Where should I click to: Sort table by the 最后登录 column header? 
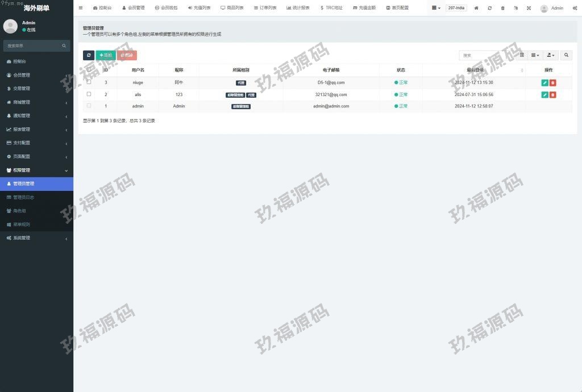(475, 70)
